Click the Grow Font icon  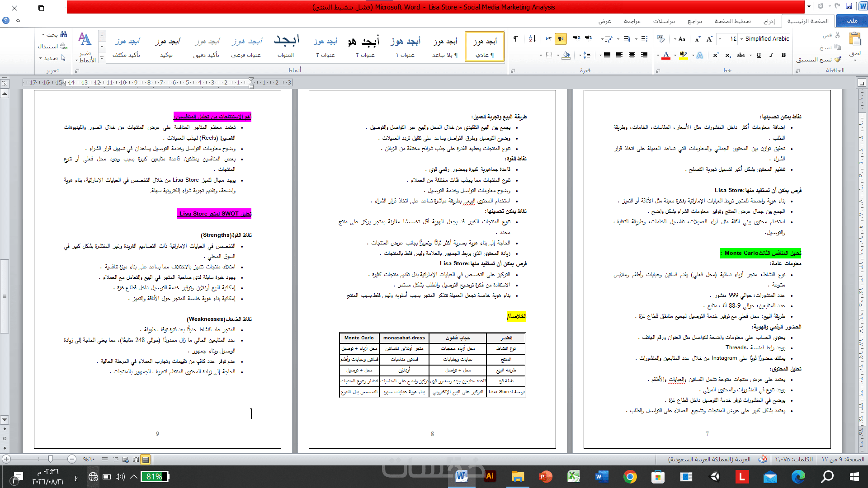pyautogui.click(x=709, y=39)
